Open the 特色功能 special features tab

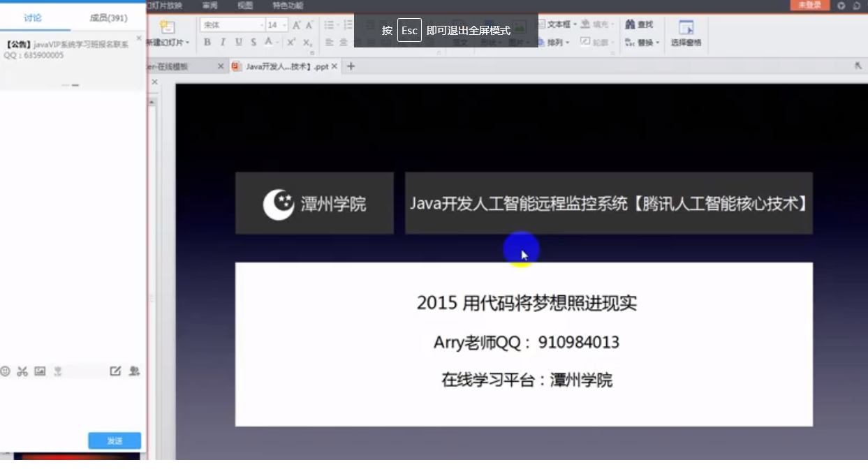point(288,6)
